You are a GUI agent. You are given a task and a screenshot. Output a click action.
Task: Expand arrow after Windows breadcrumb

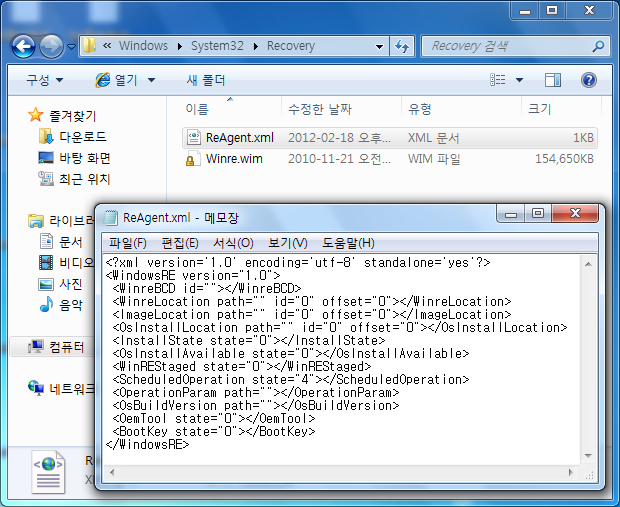180,47
